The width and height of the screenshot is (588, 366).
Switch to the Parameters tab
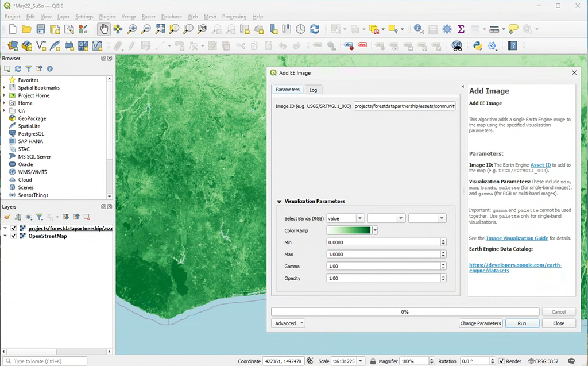[288, 89]
